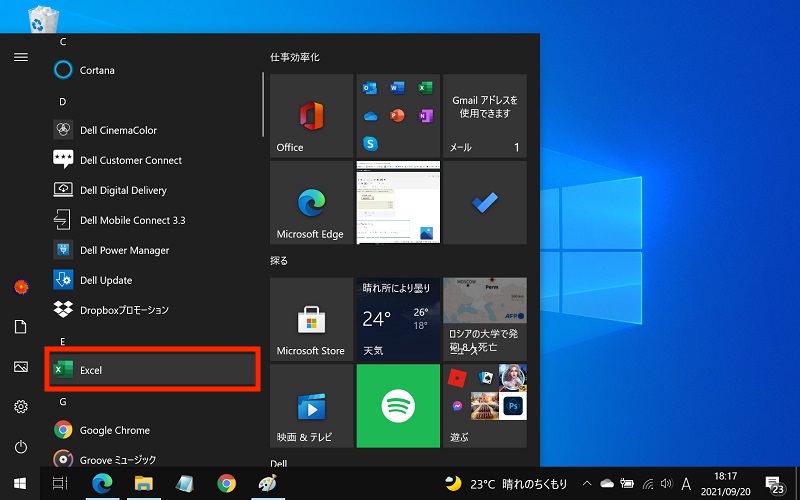Image resolution: width=800 pixels, height=500 pixels.
Task: Open Dell Power Manager
Action: (x=124, y=250)
